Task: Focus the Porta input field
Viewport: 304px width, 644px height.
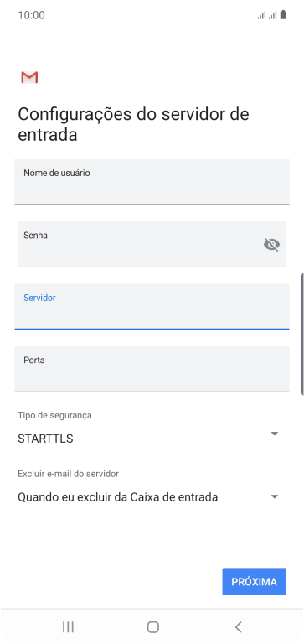Action: point(152,369)
